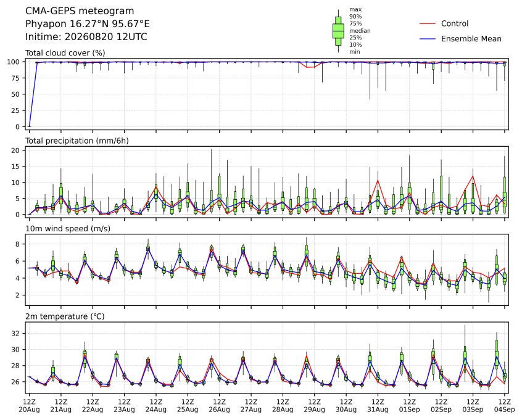Screen dimensions: 522x420
Task: Click the '12Z 03Sep' x-axis label
Action: 473,406
